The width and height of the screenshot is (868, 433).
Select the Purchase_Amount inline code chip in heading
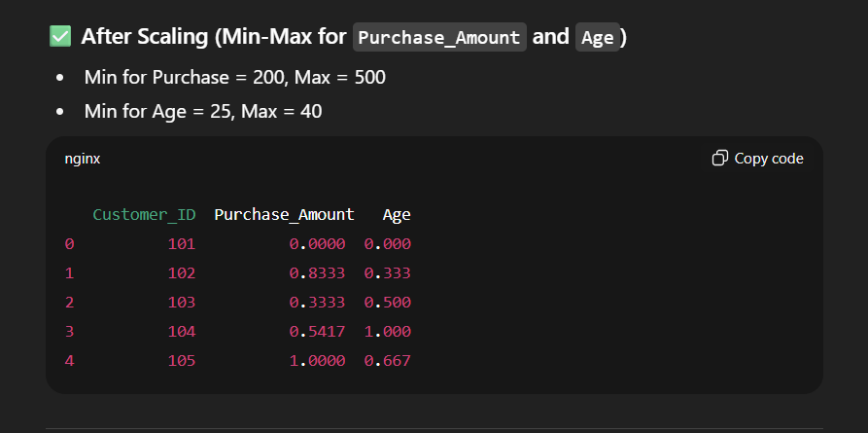click(x=440, y=37)
